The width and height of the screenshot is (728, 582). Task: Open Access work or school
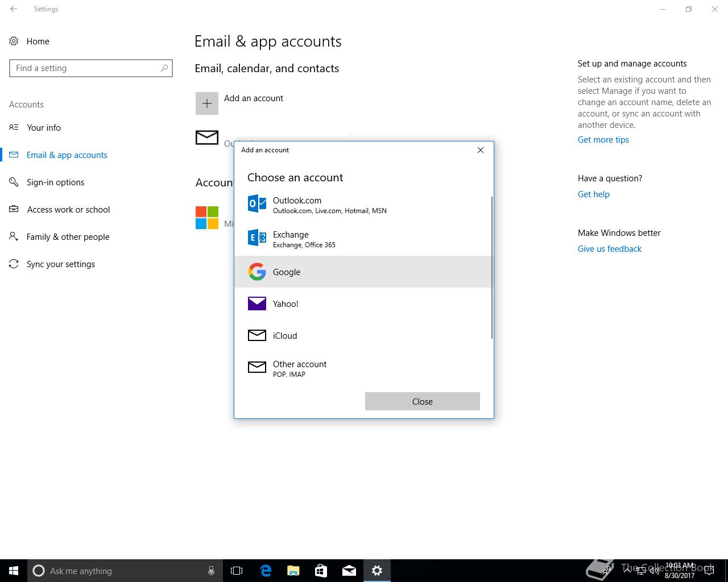[x=68, y=209]
